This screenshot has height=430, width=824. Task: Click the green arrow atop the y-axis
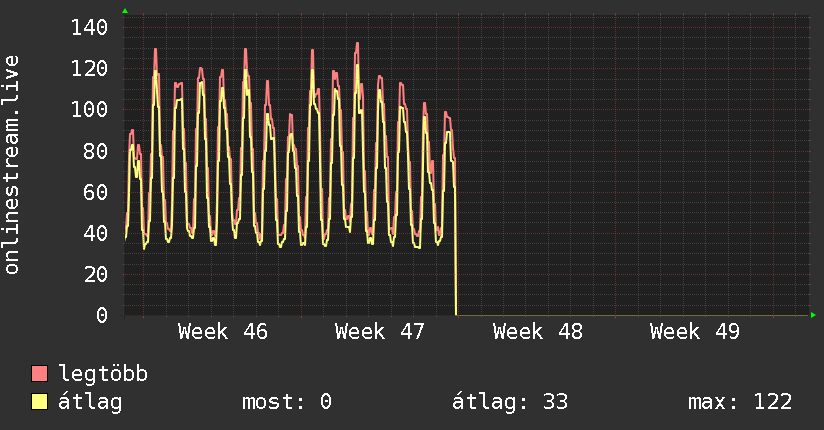click(x=125, y=11)
